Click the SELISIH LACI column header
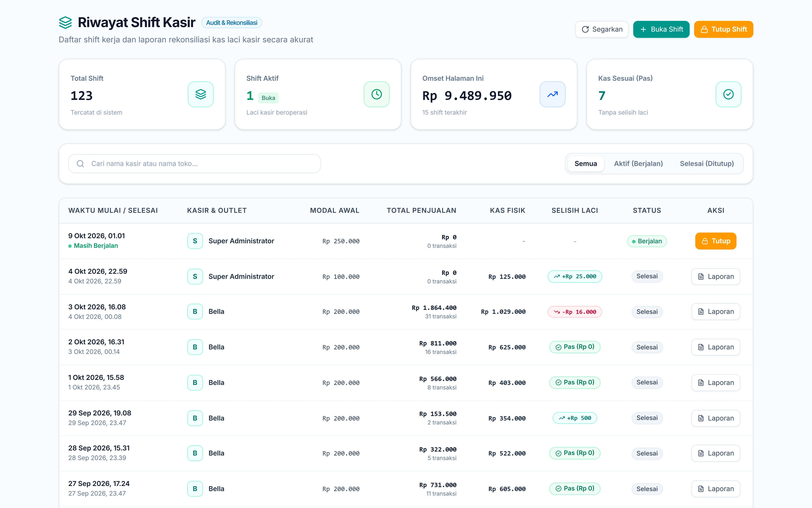This screenshot has height=508, width=812. tap(575, 210)
